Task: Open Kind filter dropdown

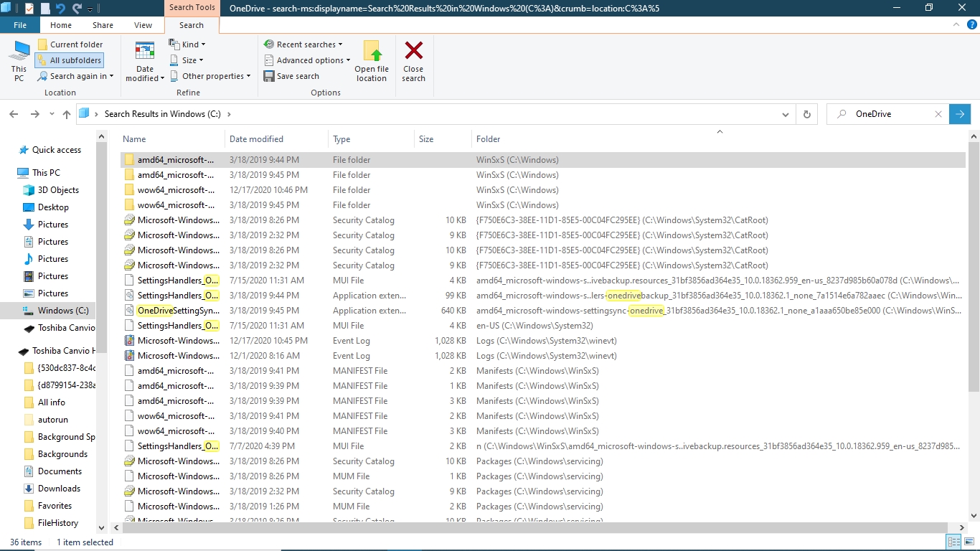Action: point(187,44)
